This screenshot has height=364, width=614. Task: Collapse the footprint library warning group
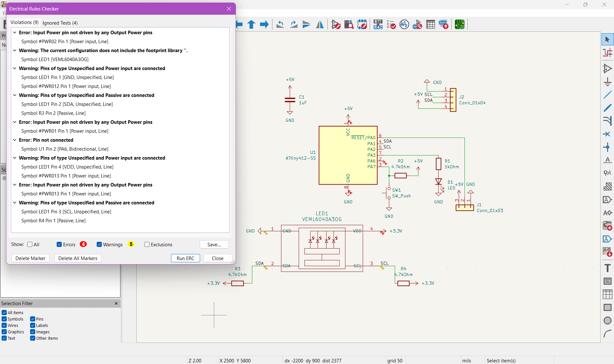[x=15, y=51]
